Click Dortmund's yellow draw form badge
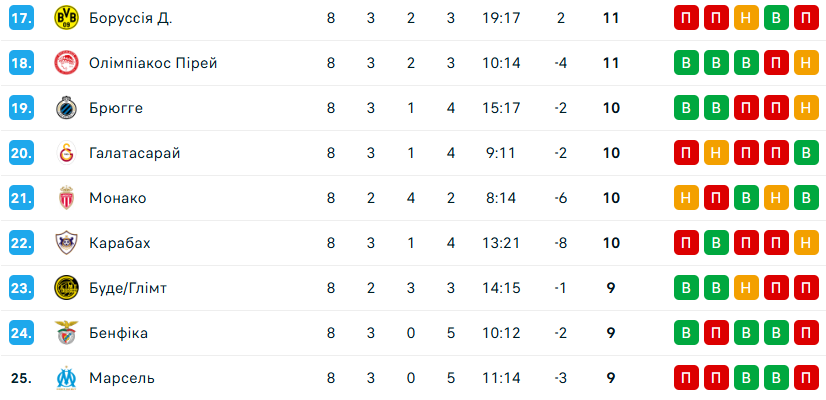826x400 pixels. point(746,19)
